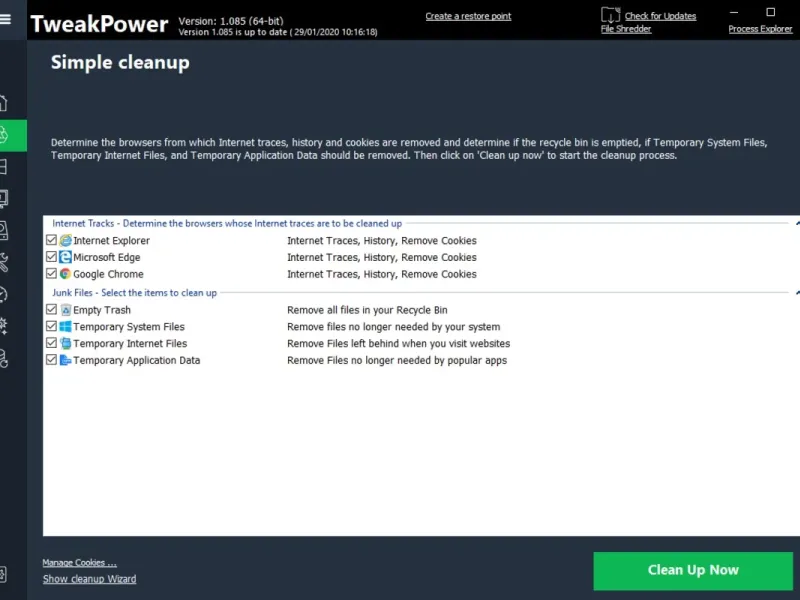Open the hard disk sidebar section

click(x=4, y=230)
